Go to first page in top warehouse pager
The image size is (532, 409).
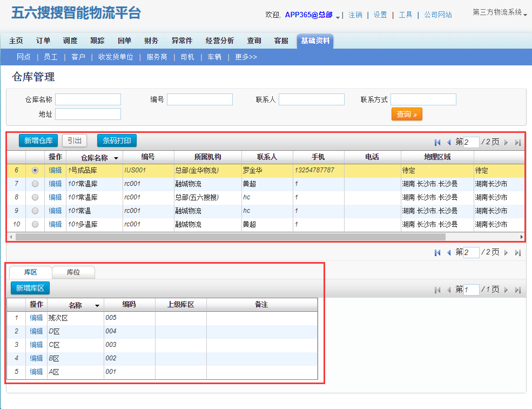tap(437, 143)
